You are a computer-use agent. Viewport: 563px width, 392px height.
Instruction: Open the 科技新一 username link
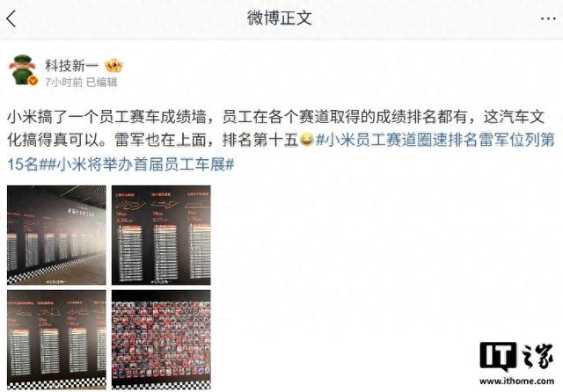71,65
